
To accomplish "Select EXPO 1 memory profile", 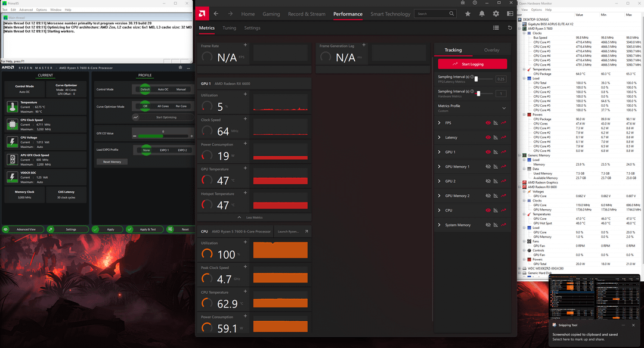I will (x=165, y=150).
